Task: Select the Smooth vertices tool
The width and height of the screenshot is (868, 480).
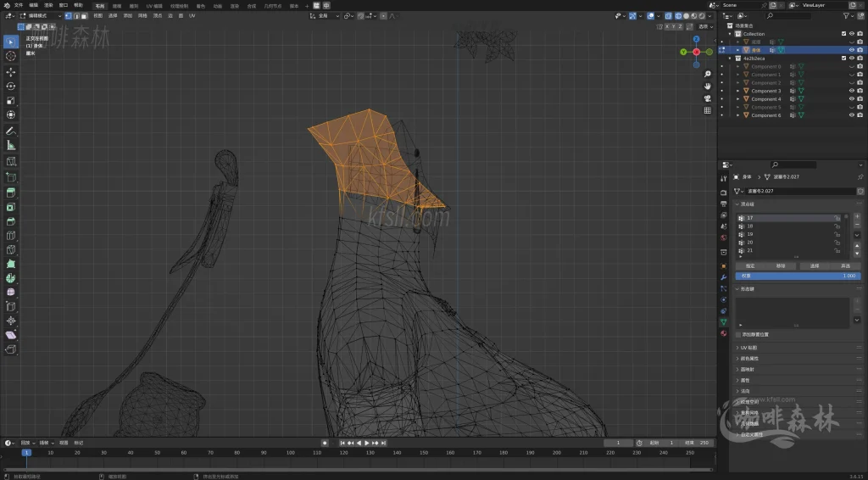Action: tap(10, 293)
